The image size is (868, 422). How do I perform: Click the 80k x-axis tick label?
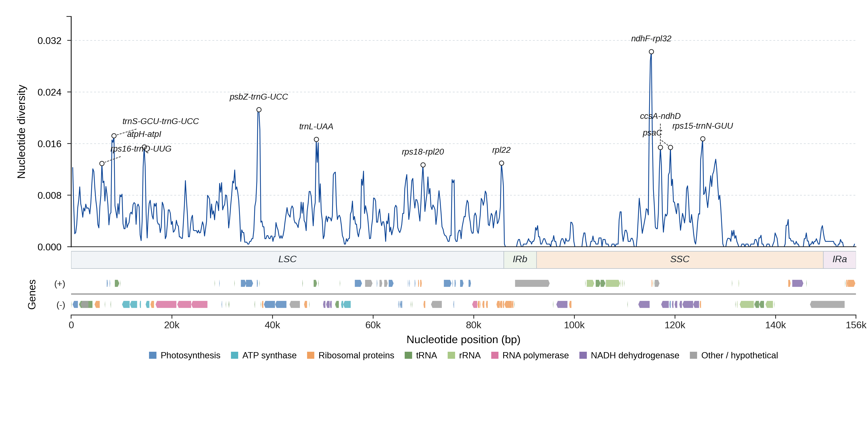[473, 325]
